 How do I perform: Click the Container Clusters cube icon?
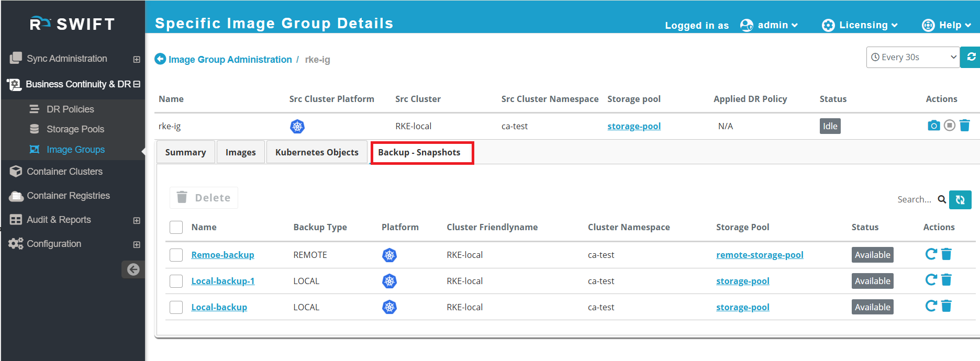pos(16,171)
